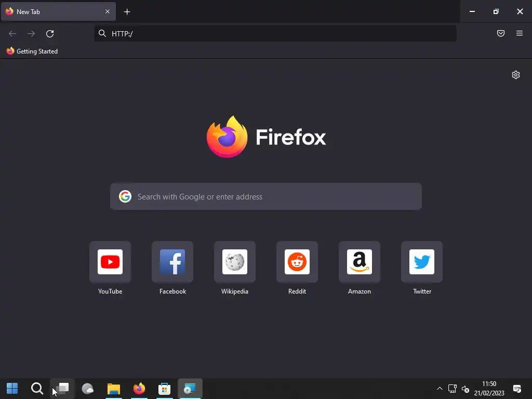This screenshot has height=399, width=532.
Task: Open the Windows Start menu
Action: tap(12, 389)
